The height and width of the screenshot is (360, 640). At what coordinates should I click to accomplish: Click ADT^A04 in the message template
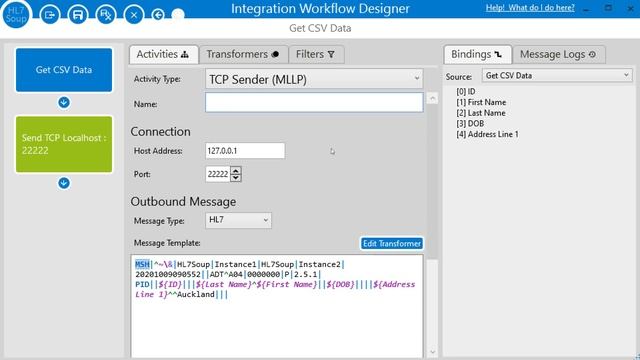pyautogui.click(x=226, y=274)
